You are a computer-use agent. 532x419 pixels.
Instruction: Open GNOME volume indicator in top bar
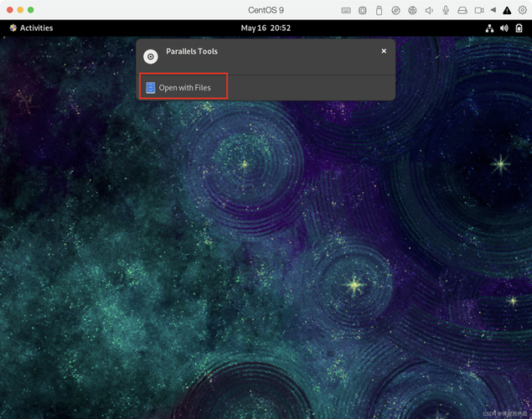pyautogui.click(x=504, y=28)
